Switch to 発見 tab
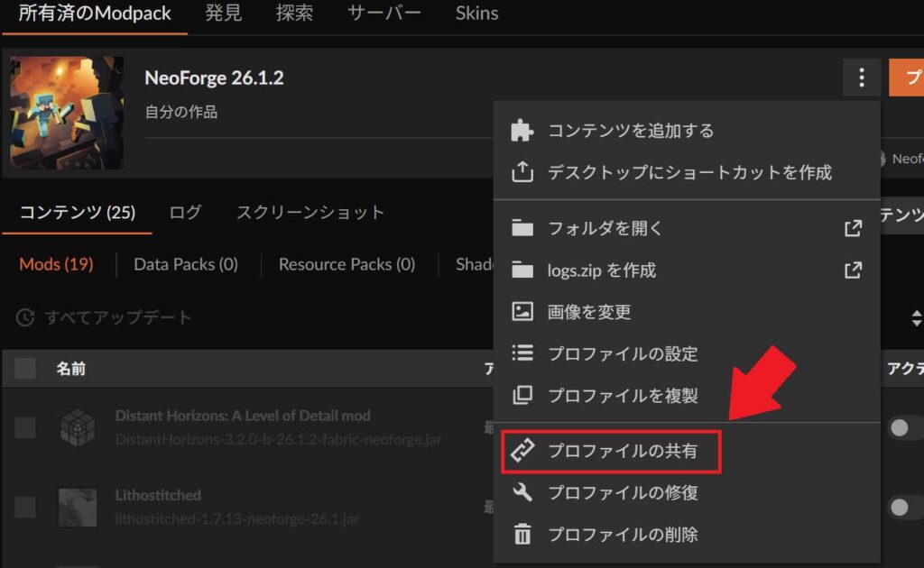This screenshot has height=568, width=924. point(224,13)
